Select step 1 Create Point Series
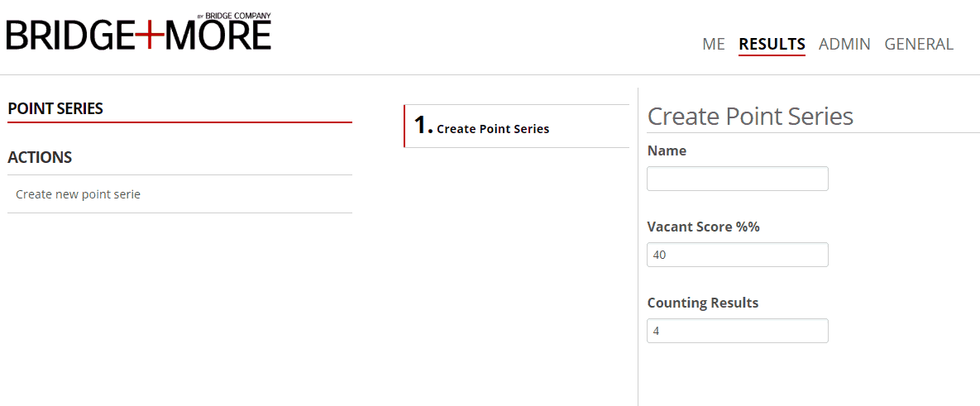Screen dimensions: 980x406 492,128
